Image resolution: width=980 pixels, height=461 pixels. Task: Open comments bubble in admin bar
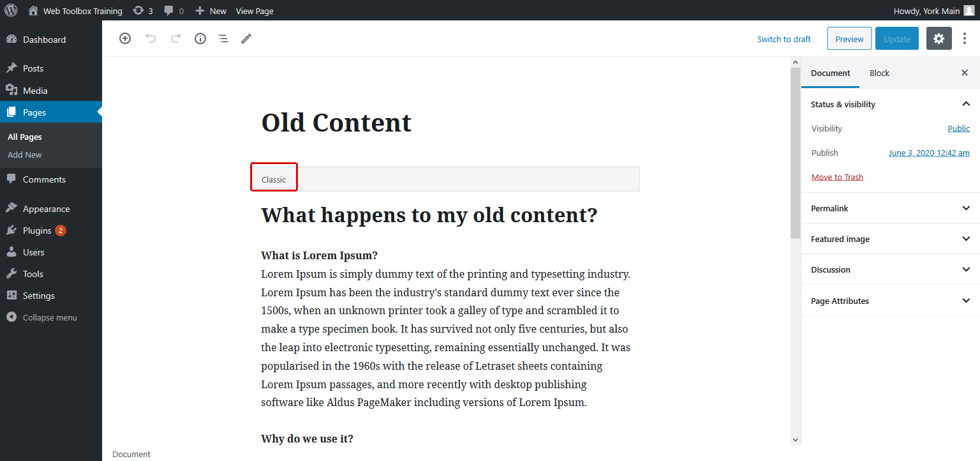[x=174, y=11]
